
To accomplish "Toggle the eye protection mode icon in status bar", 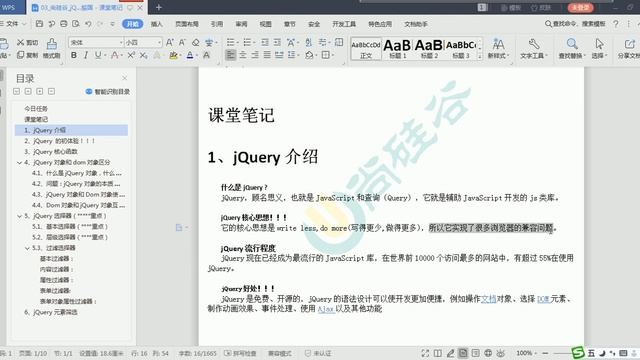I will point(501,353).
